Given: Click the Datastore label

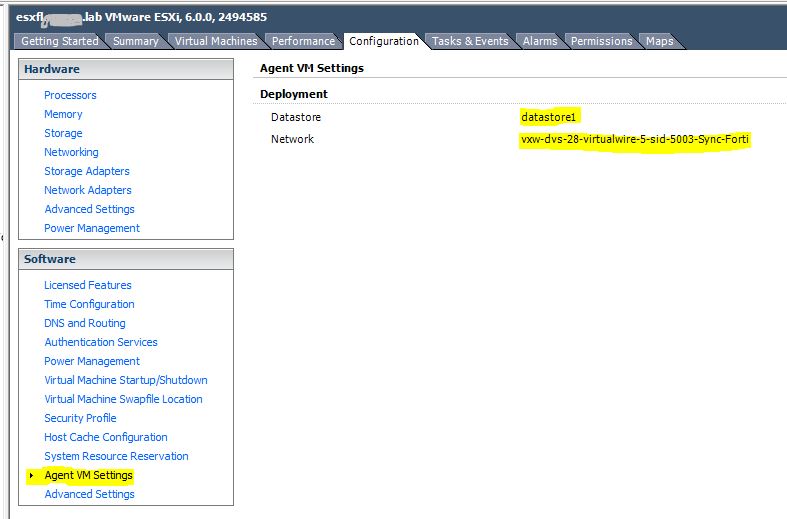Looking at the screenshot, I should coord(296,117).
